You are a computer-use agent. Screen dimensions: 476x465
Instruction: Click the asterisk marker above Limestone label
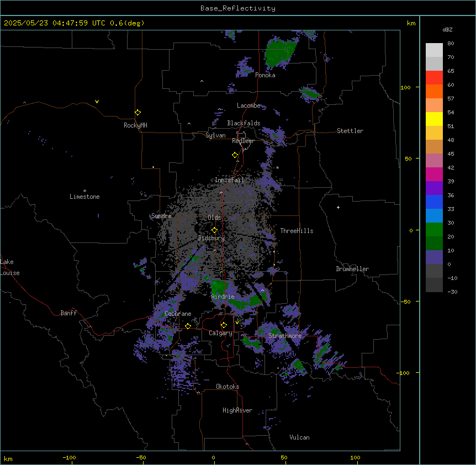point(84,191)
